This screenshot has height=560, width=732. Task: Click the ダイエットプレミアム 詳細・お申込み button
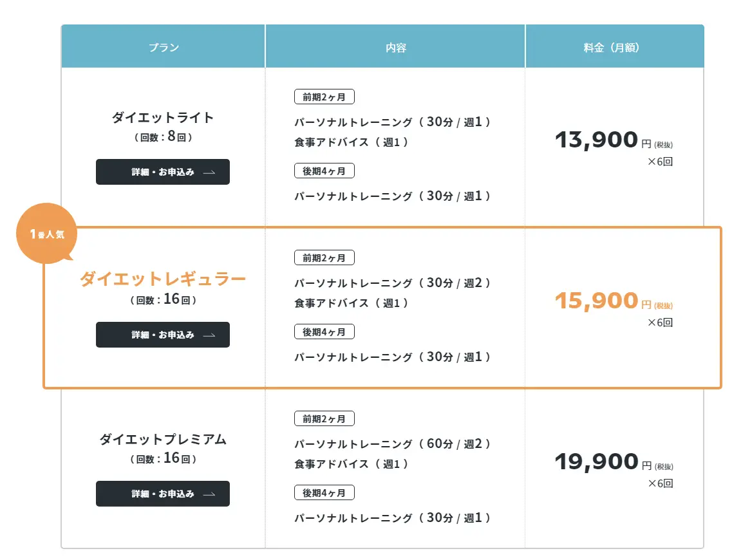click(162, 494)
